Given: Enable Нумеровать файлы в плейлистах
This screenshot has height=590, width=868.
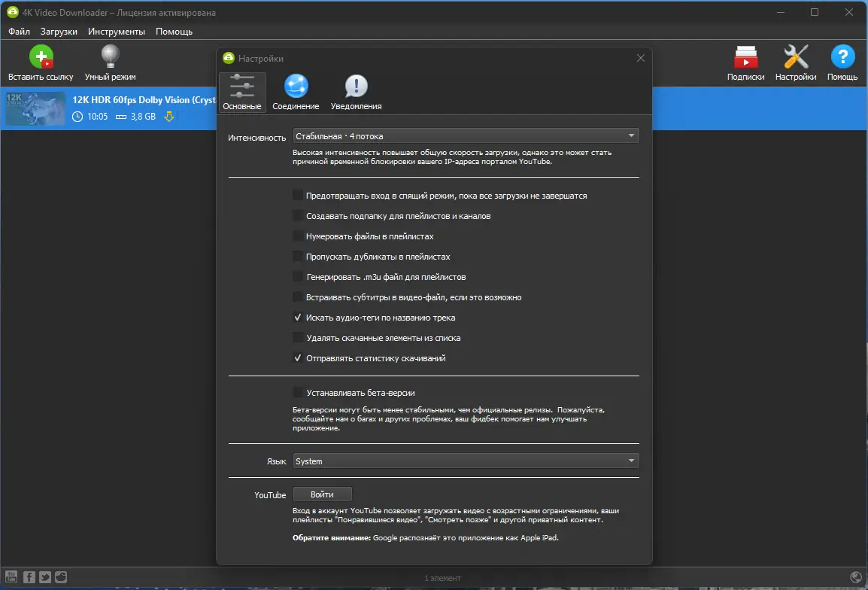Looking at the screenshot, I should point(298,236).
